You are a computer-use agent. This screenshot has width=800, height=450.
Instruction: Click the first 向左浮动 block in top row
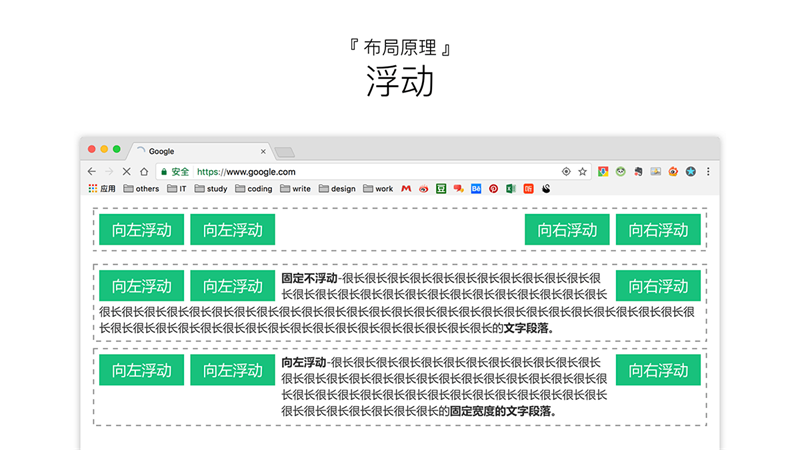(142, 230)
